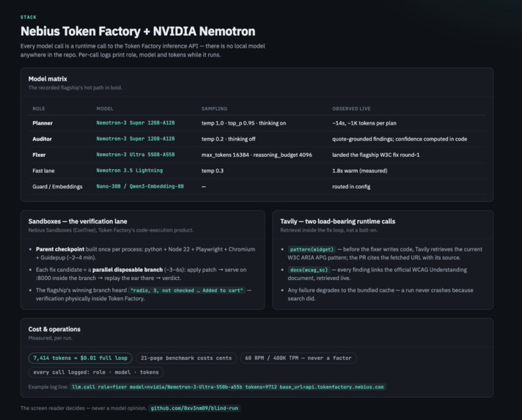522x420 pixels.
Task: Click 'The screen reader decides' footer sentence
Action: [x=84, y=408]
